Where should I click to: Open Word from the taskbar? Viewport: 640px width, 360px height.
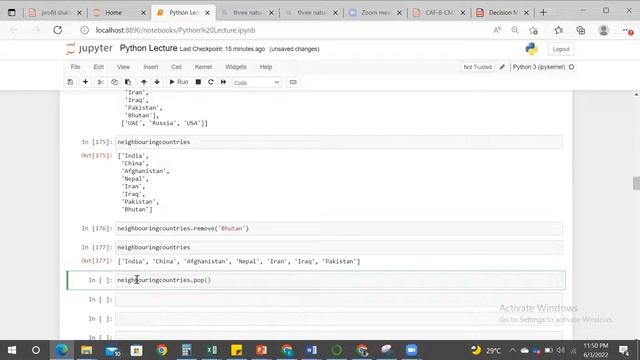click(311, 350)
